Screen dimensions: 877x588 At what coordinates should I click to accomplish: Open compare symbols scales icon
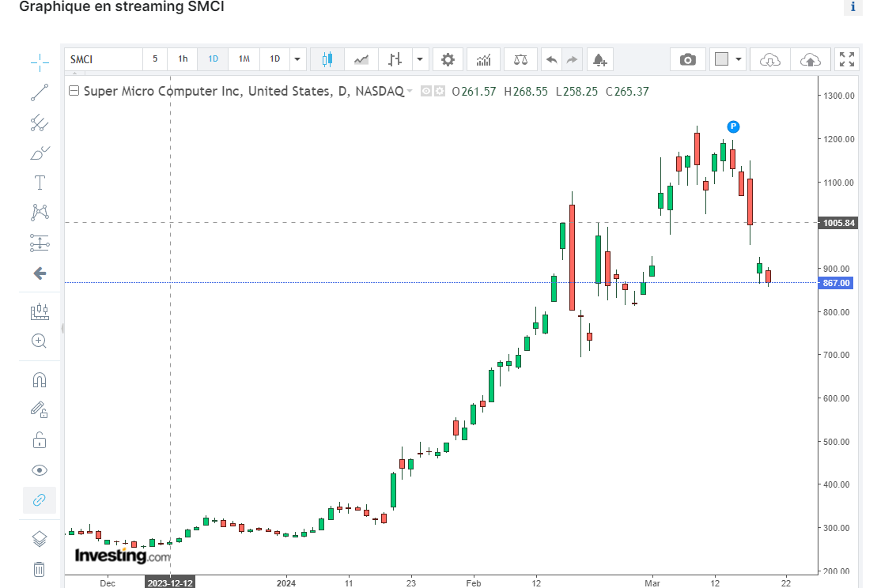(520, 59)
